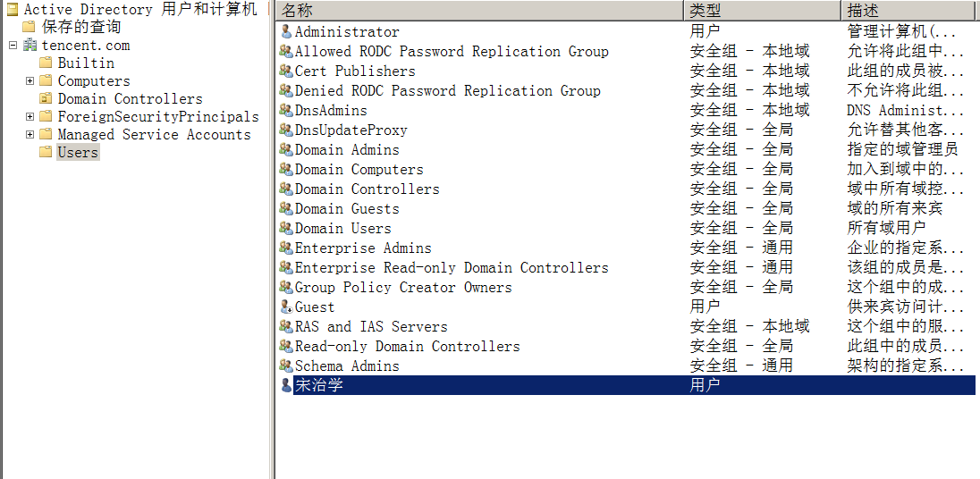Click the Enterprise Read-only Domain Controllers icon
The width and height of the screenshot is (980, 479).
tap(286, 268)
